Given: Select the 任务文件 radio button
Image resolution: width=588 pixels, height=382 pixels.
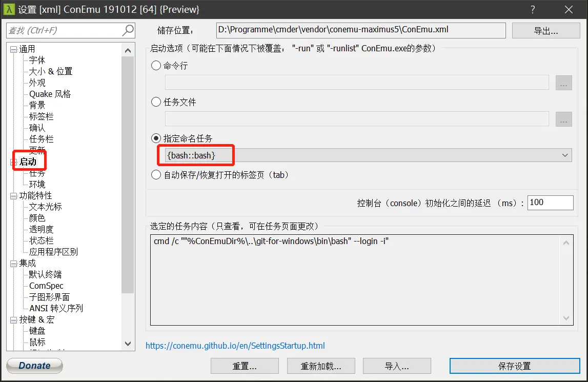Looking at the screenshot, I should (x=156, y=102).
